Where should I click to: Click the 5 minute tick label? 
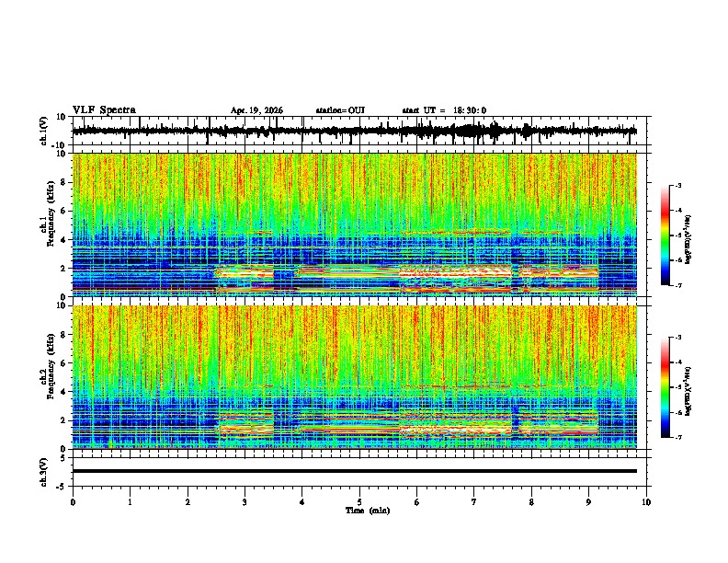tap(359, 502)
